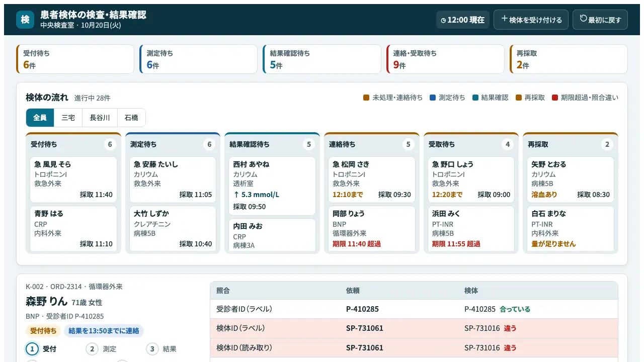This screenshot has height=362, width=644.
Task: Open the 測定待ち summary card
Action: pos(199,59)
